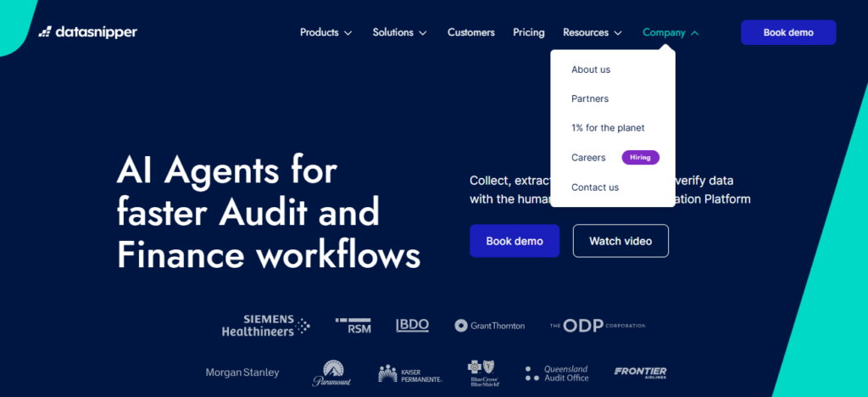Click the RSM logo
The image size is (868, 397).
pos(353,326)
